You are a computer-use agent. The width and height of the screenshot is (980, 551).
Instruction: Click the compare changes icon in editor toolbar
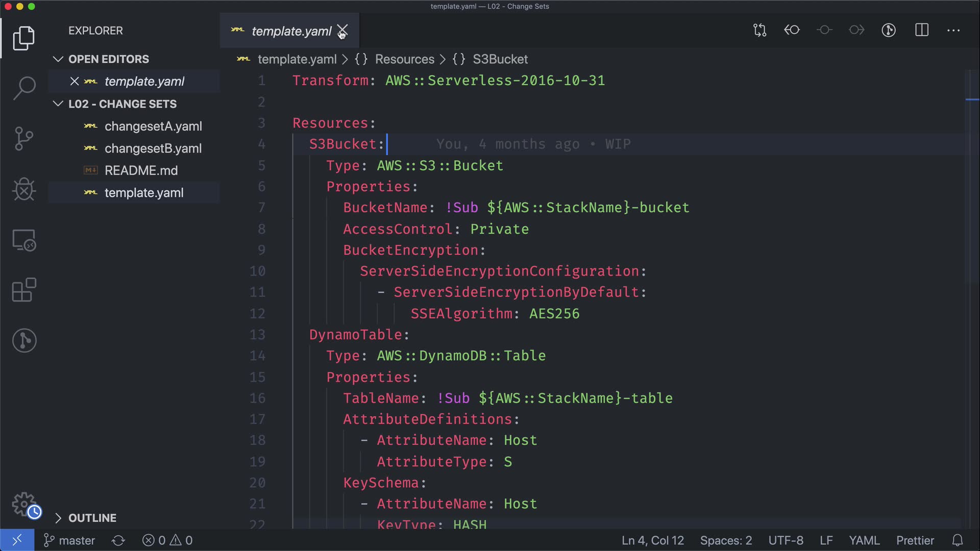pos(759,30)
